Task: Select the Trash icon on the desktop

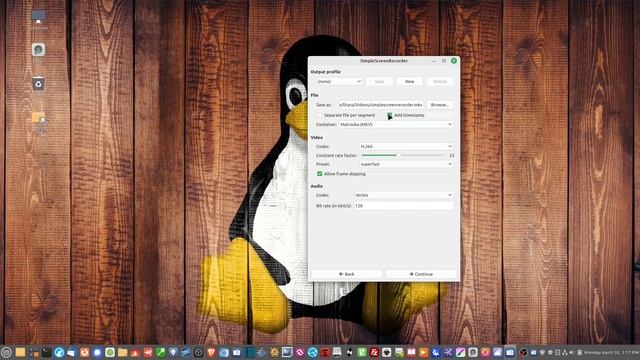Action: [x=38, y=84]
